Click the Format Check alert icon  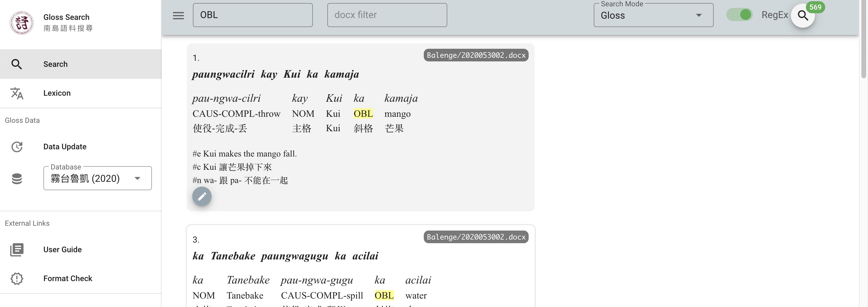coord(17,279)
